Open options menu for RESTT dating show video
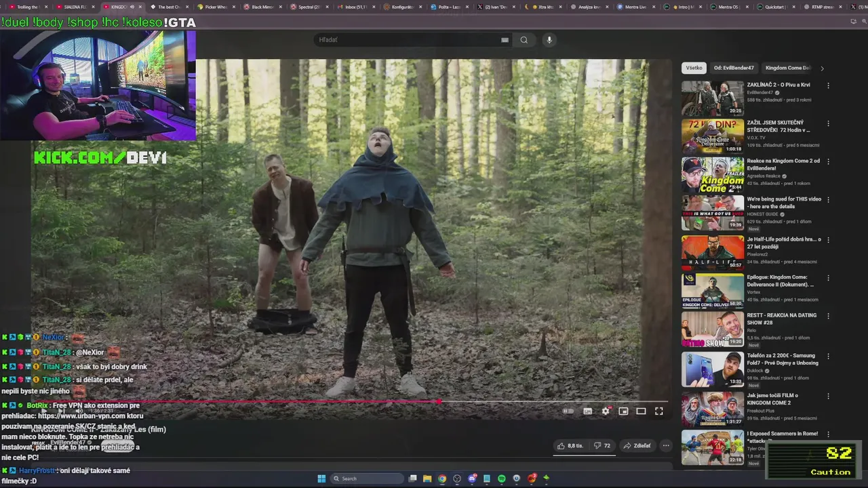 (828, 316)
